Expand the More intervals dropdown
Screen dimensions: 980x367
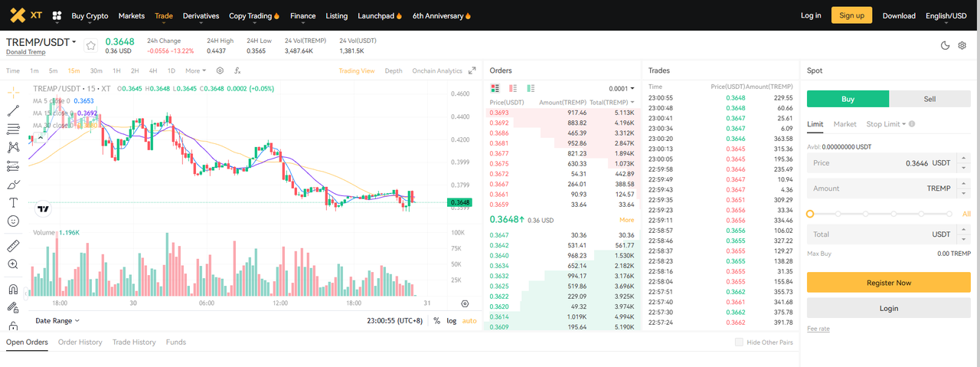coord(195,70)
